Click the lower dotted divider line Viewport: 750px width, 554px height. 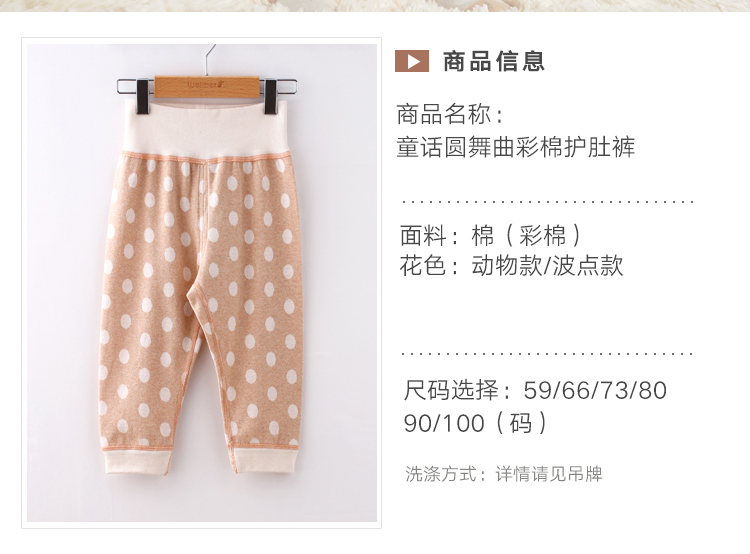click(x=548, y=354)
